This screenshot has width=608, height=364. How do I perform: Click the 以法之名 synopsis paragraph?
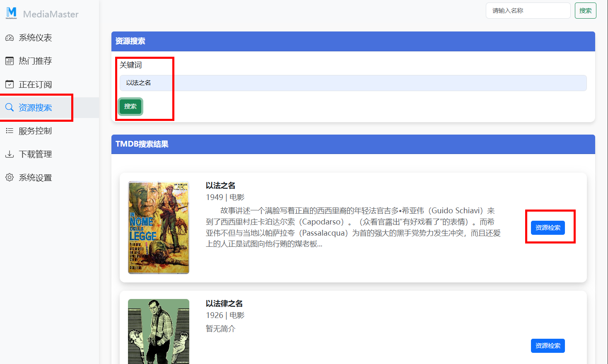pos(353,227)
